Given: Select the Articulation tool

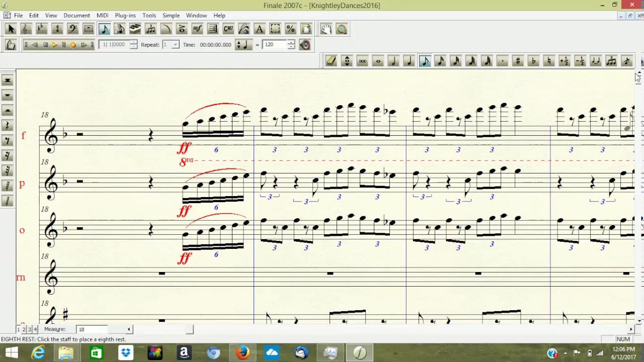Looking at the screenshot, I should coord(182,29).
